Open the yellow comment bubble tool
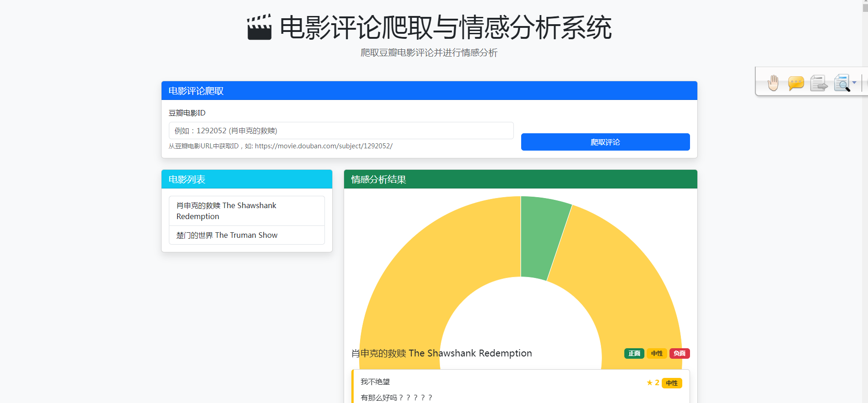This screenshot has width=868, height=403. click(x=796, y=83)
